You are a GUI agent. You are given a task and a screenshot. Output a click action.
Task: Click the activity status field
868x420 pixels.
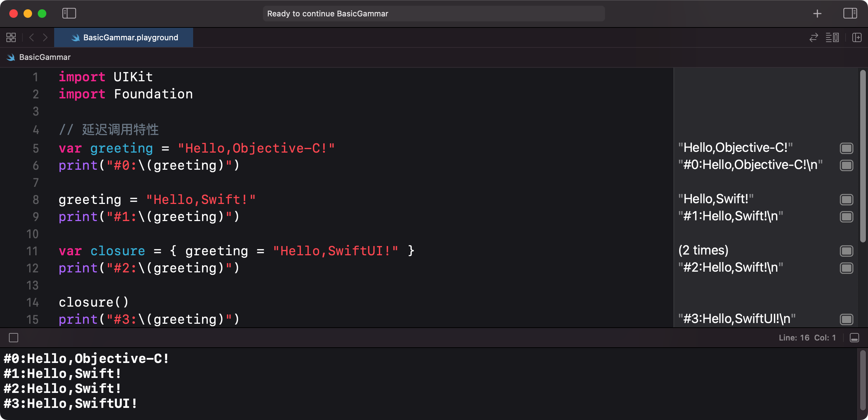click(434, 14)
